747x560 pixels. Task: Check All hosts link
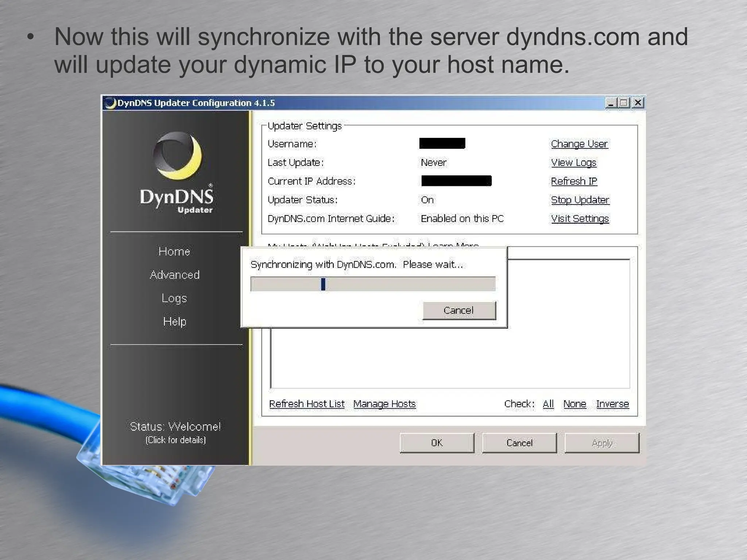(548, 404)
